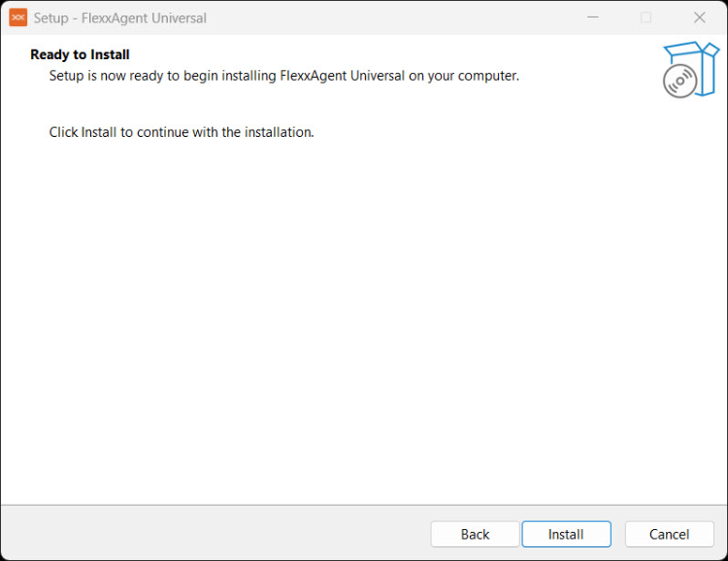Click the empty white area of the dialog
Image resolution: width=728 pixels, height=561 pixels.
point(364,320)
